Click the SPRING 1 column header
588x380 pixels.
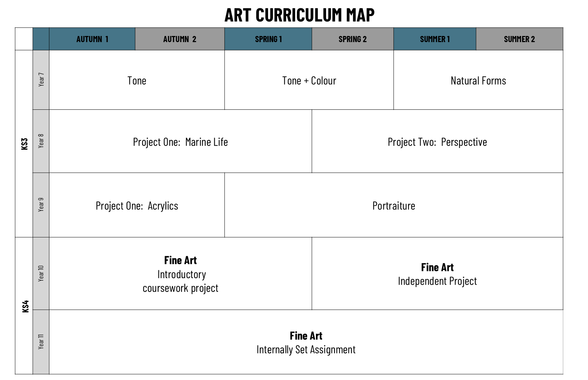coord(268,39)
